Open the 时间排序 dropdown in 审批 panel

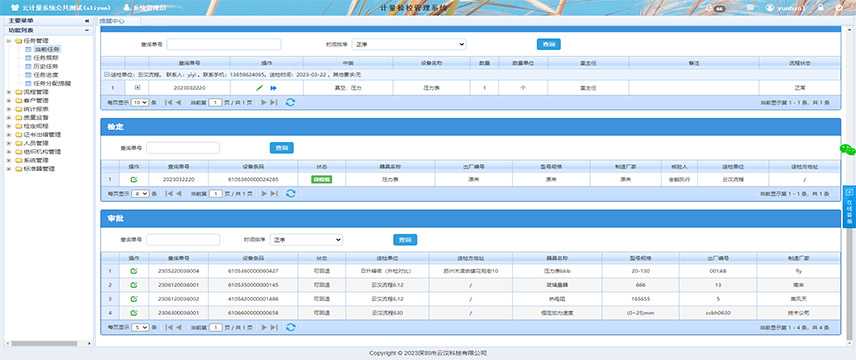tap(307, 239)
